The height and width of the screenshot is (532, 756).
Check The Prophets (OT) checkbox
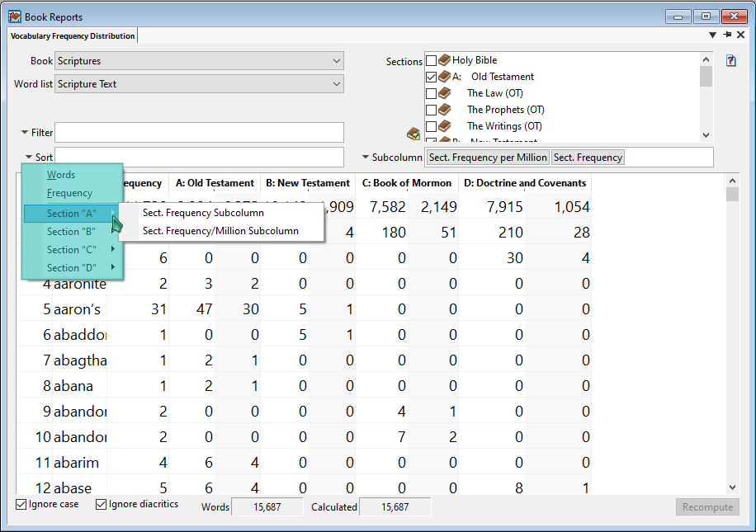point(432,110)
